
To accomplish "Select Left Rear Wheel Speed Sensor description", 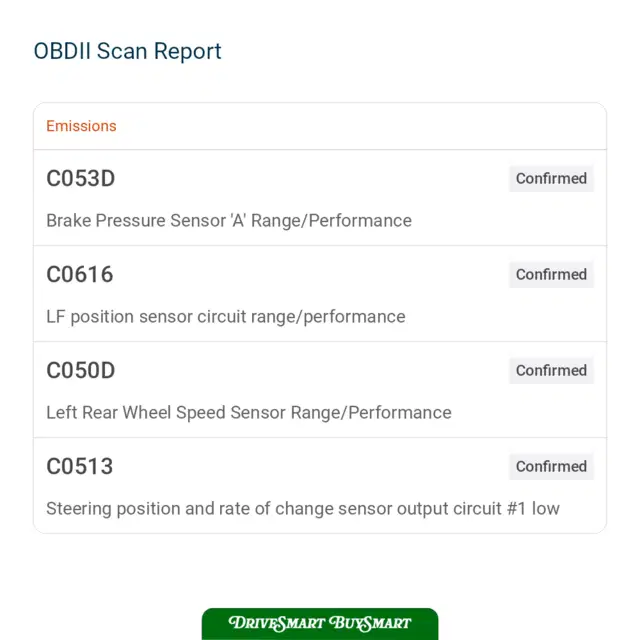I will (249, 413).
